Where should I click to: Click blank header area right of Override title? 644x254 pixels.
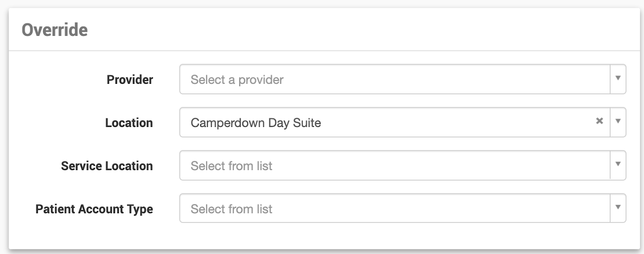coord(362,30)
